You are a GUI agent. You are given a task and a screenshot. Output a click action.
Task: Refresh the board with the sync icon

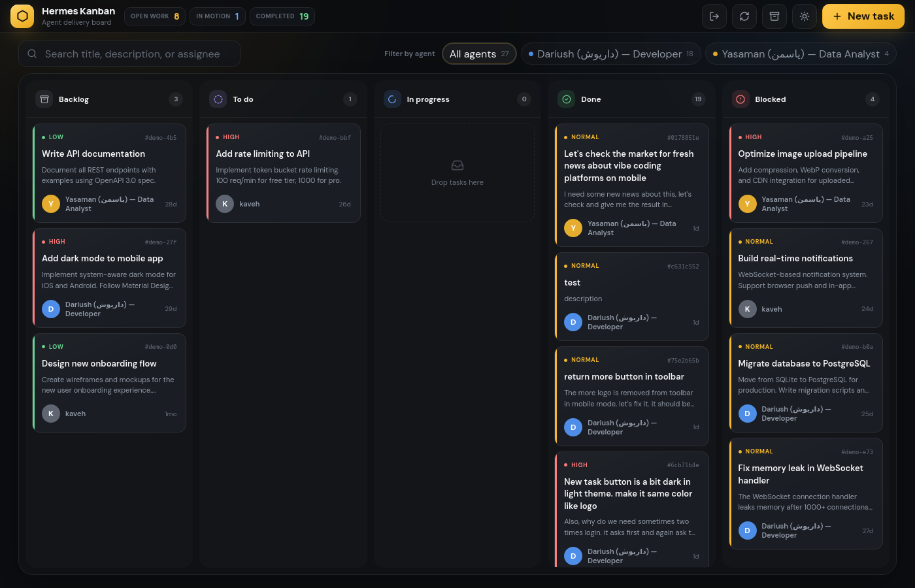[x=744, y=16]
